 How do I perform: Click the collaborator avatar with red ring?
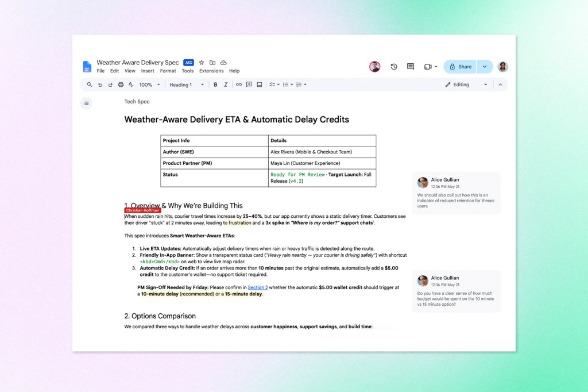point(374,67)
